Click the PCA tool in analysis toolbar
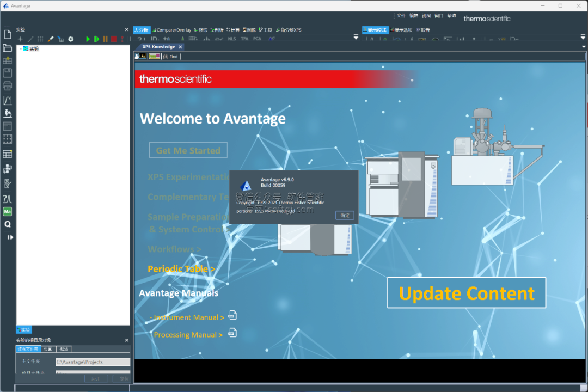 pos(257,39)
